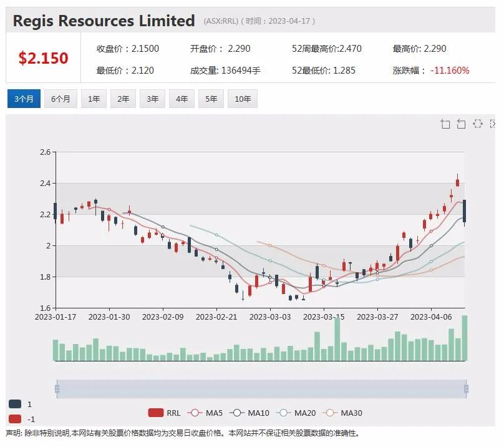The image size is (504, 447).
Task: Click the zoom reset back-arrow icon
Action: [x=461, y=124]
